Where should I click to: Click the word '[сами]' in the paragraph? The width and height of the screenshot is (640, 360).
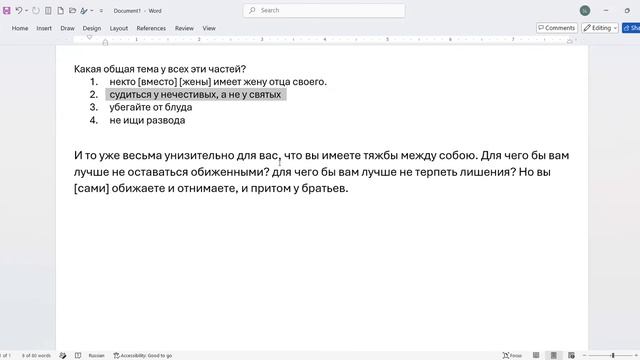coord(91,189)
